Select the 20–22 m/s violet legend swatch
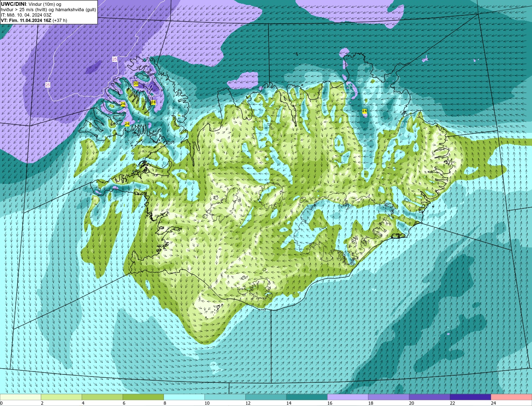This screenshot has width=532, height=406. tap(429, 397)
